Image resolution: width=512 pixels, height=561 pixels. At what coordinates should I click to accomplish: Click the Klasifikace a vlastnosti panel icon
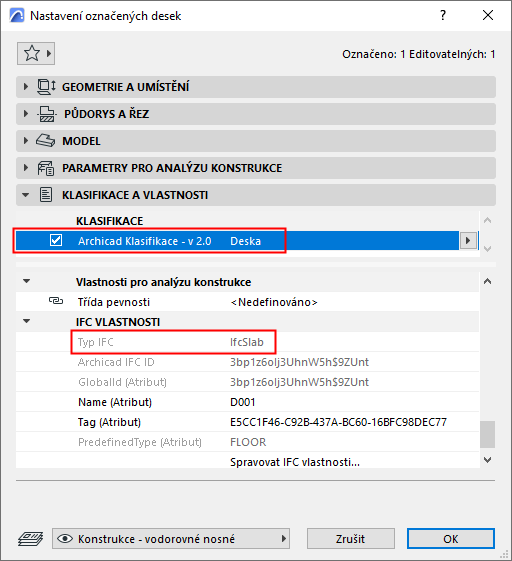(x=46, y=195)
